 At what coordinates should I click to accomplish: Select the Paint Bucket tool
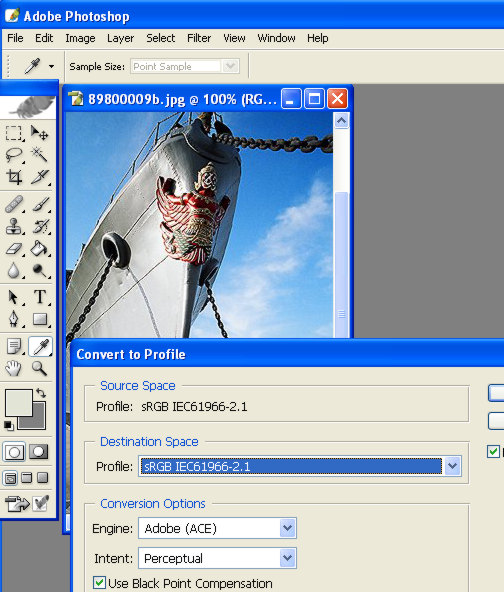pos(39,249)
